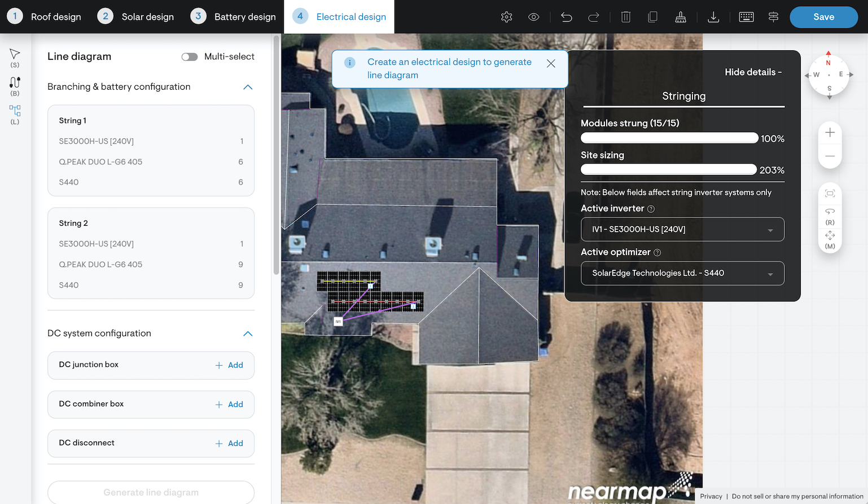Toggle the Multi-select switch
868x504 pixels.
190,56
